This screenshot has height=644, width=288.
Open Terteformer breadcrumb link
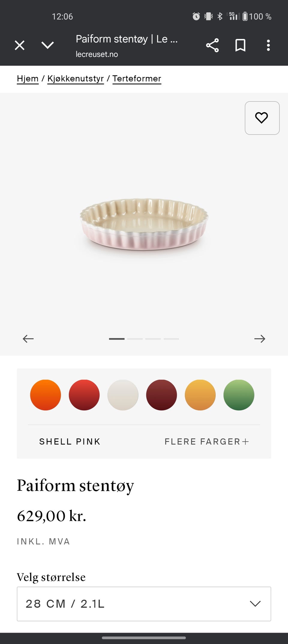point(137,79)
